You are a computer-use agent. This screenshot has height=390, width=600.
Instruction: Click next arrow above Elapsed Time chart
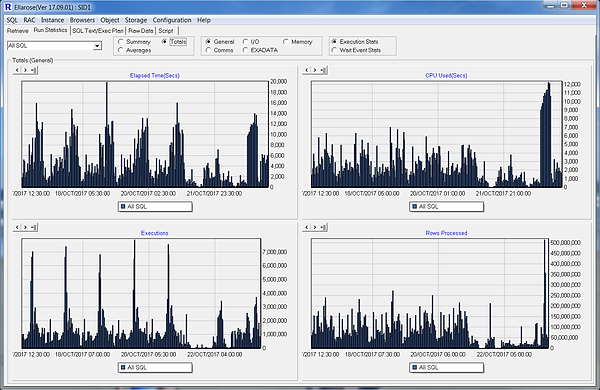click(x=25, y=70)
